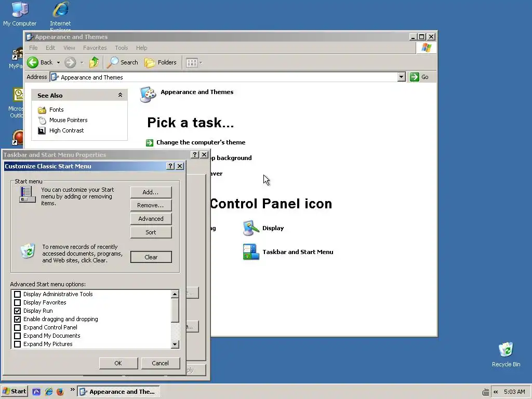The image size is (532, 399).
Task: Click the Add... button
Action: [x=151, y=192]
